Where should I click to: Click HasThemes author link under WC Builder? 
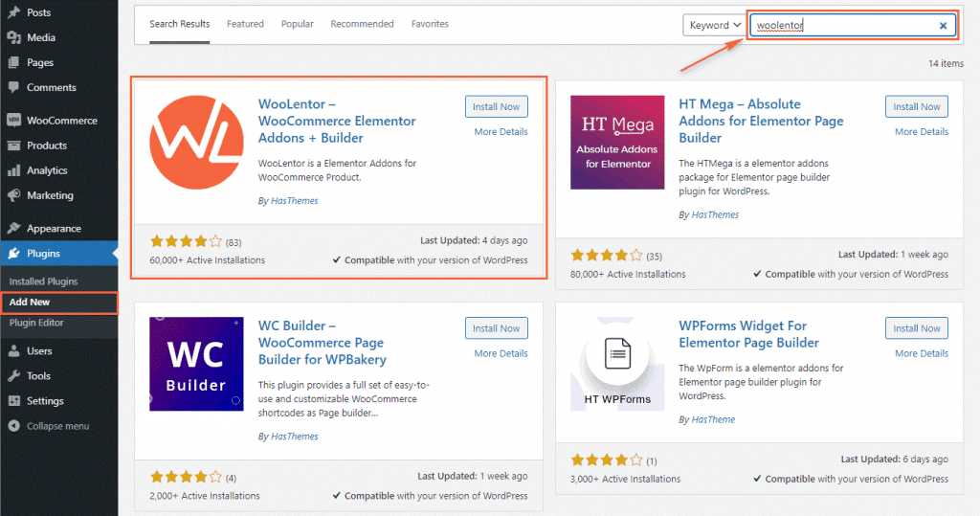click(x=295, y=437)
